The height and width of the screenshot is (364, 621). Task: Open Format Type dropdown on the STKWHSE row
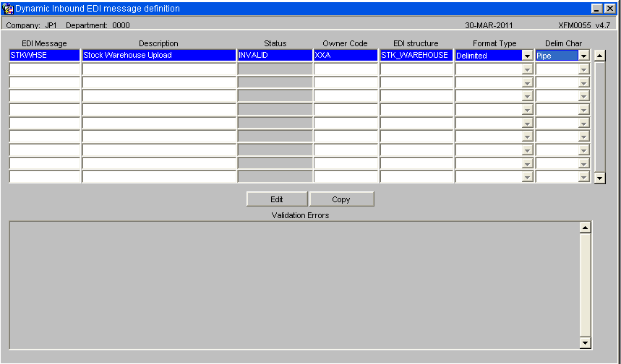click(527, 56)
